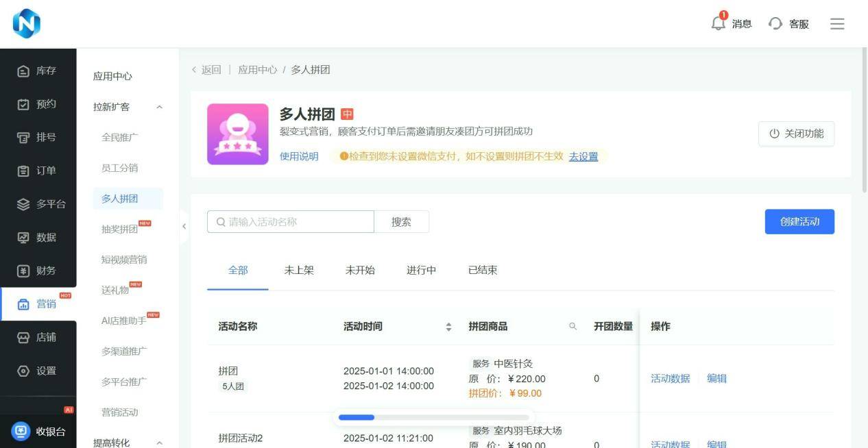Toggle 关闭功能 to disable group buying
Screen dimensions: 868x448
(796, 134)
